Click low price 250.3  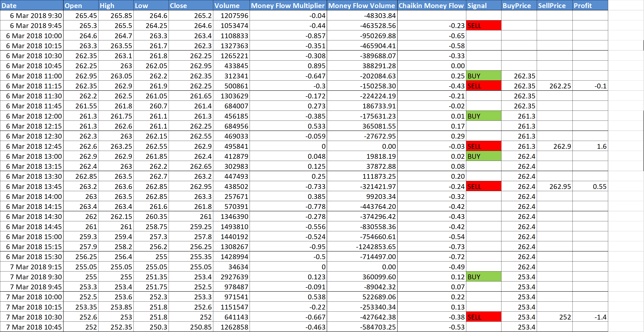(151, 327)
